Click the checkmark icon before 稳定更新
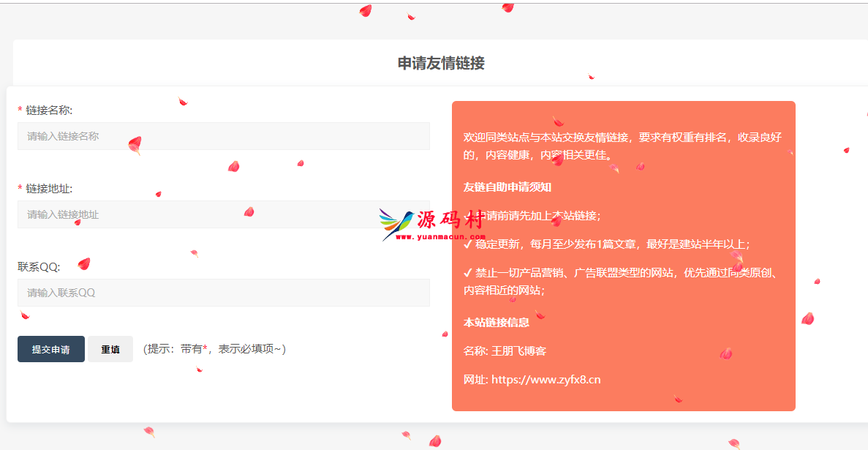868x450 pixels. pos(468,244)
